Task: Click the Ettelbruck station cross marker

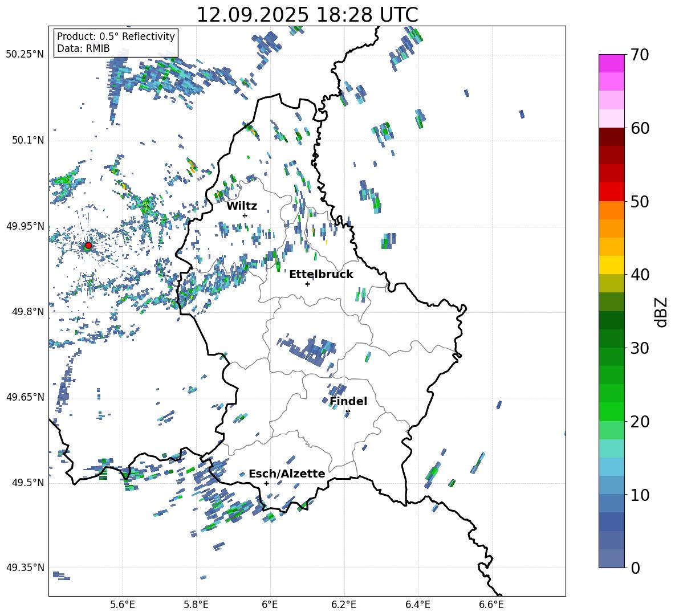Action: point(307,284)
